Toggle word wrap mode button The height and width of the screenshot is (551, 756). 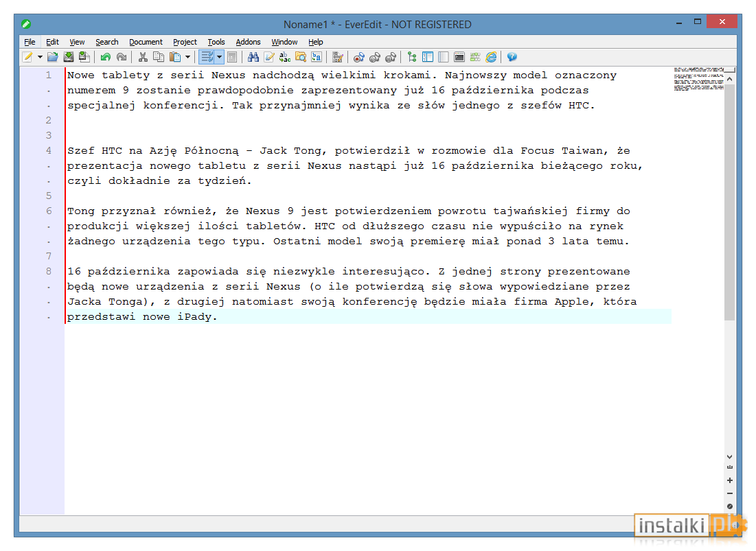pyautogui.click(x=207, y=58)
